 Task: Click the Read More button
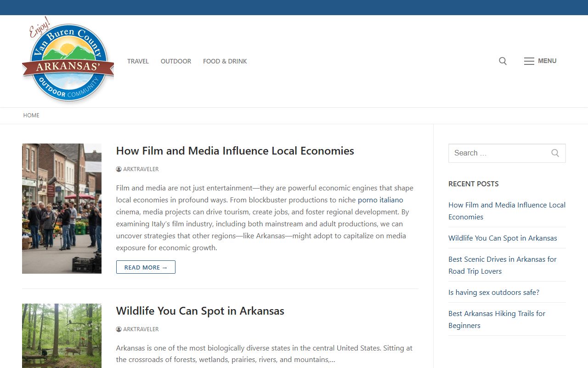146,267
